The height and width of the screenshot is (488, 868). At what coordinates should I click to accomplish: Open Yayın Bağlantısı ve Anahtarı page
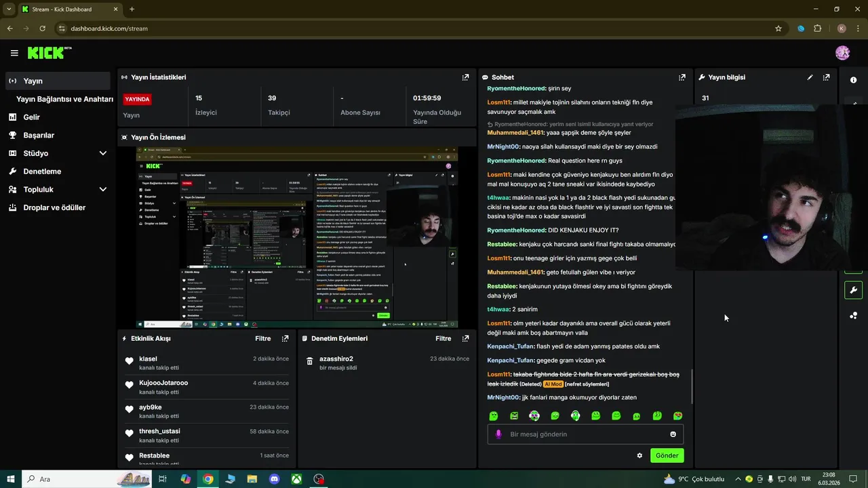[64, 99]
